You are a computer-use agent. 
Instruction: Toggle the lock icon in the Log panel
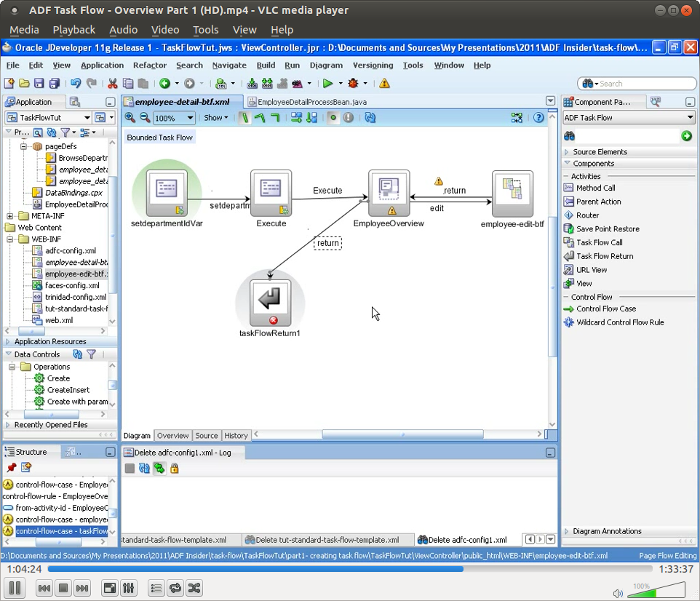(x=175, y=468)
